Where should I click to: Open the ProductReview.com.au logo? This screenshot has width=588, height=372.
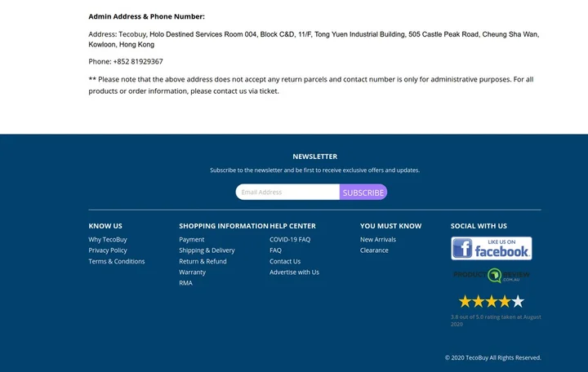(491, 275)
